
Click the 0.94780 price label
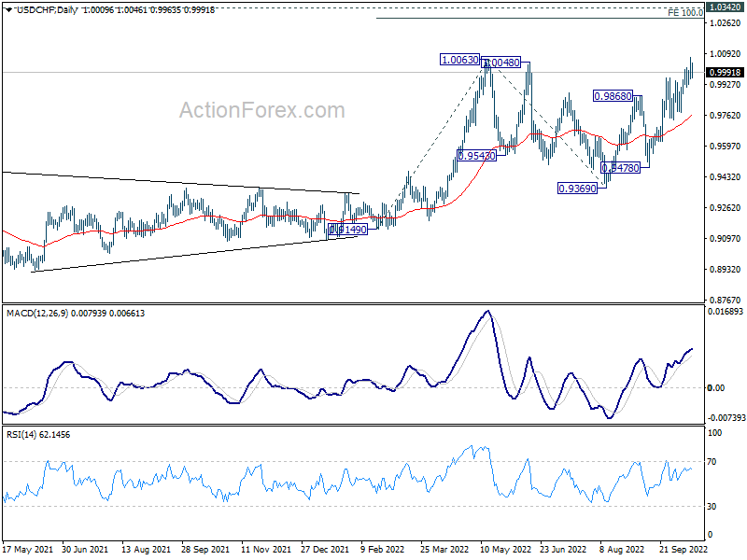coord(620,168)
